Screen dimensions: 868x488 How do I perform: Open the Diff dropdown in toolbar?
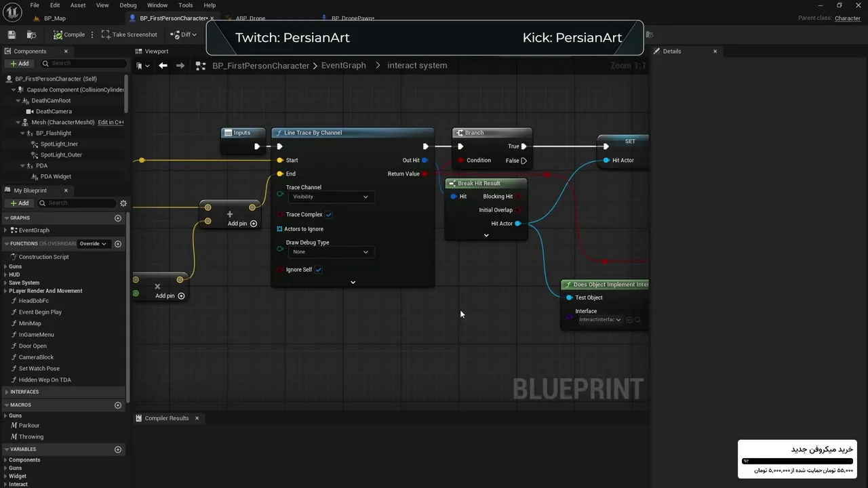point(183,35)
